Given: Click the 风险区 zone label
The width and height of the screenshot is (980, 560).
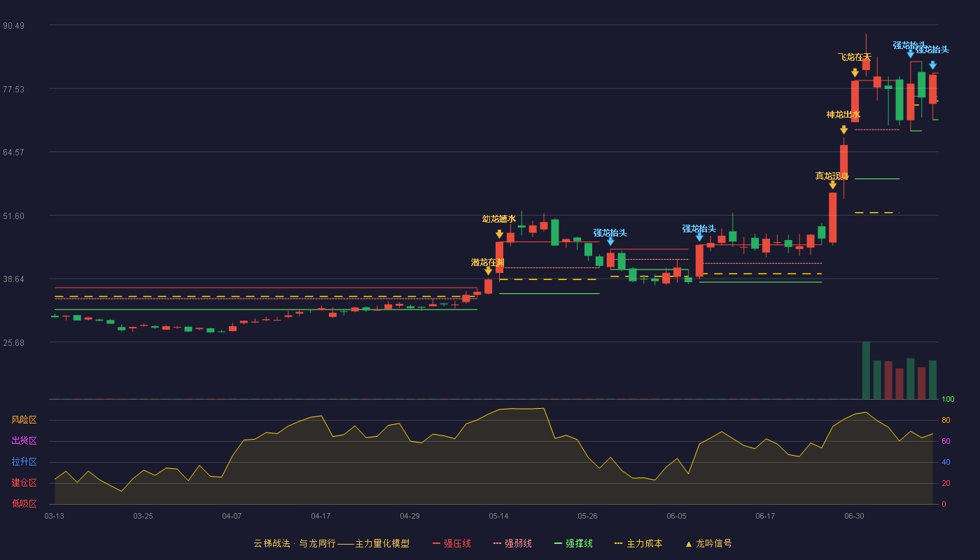Looking at the screenshot, I should tap(24, 420).
